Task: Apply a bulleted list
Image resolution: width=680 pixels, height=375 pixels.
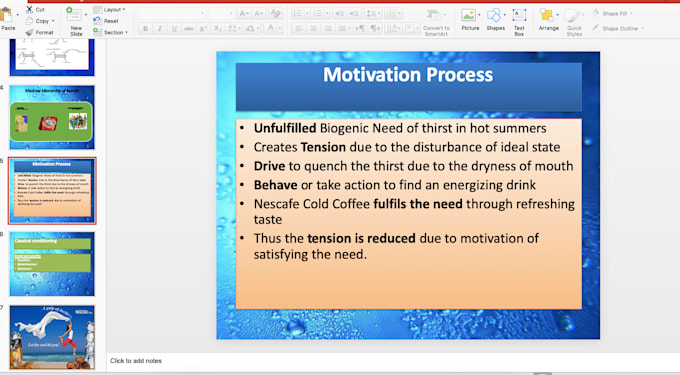Action: (297, 13)
